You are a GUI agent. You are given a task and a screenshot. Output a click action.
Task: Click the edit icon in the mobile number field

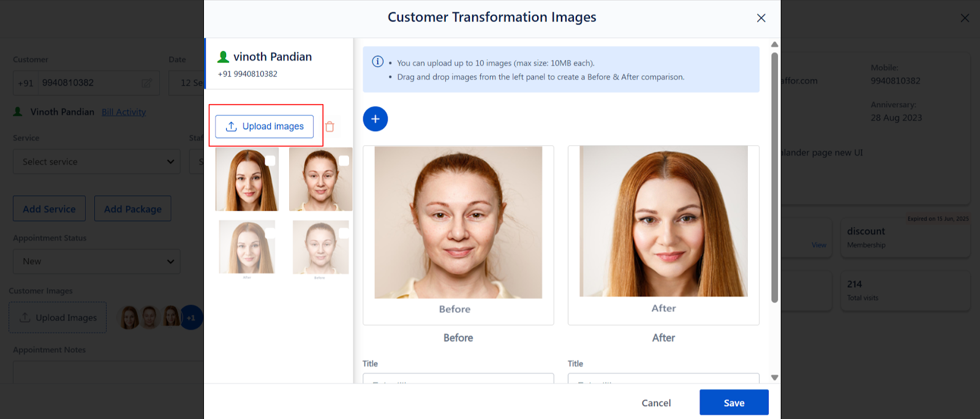coord(147,83)
